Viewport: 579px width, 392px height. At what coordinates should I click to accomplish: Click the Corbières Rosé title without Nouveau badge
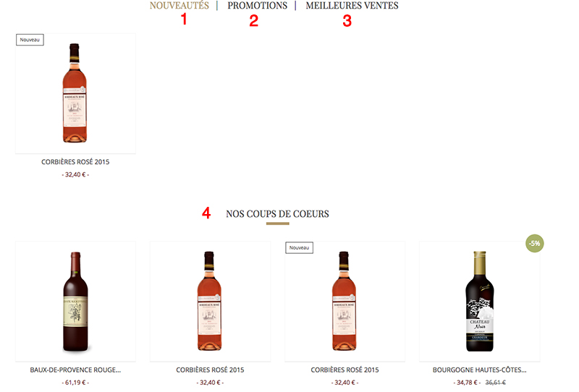(x=210, y=370)
